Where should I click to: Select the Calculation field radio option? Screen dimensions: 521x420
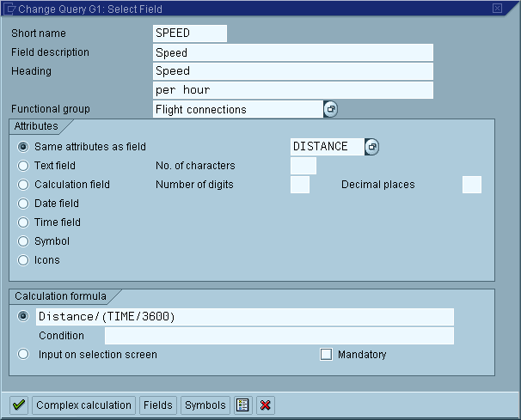[x=23, y=185]
